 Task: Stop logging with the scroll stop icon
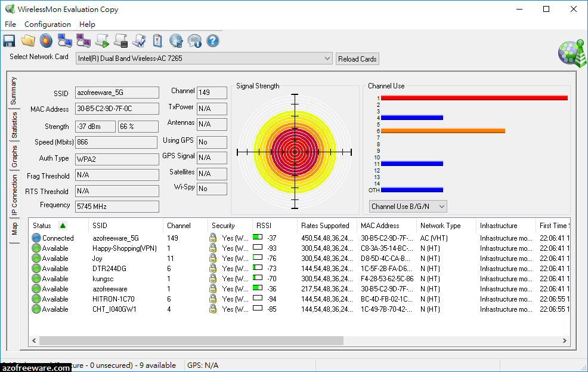click(x=120, y=40)
